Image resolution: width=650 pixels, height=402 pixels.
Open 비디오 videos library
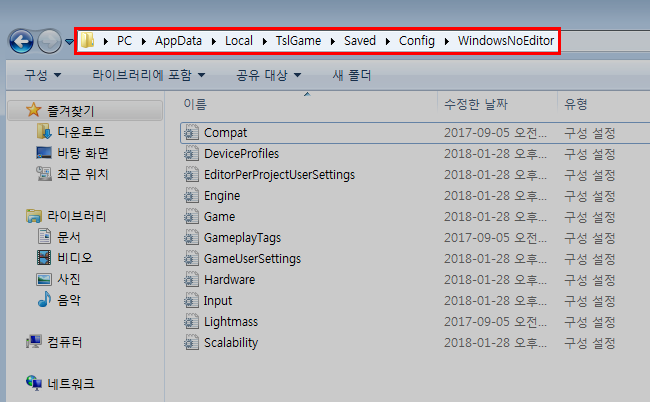pos(75,258)
